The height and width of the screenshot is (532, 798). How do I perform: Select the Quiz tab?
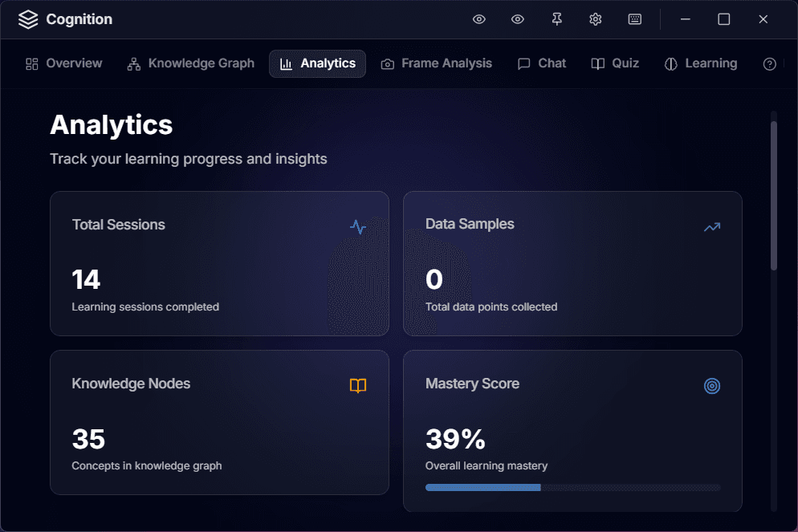(x=615, y=63)
